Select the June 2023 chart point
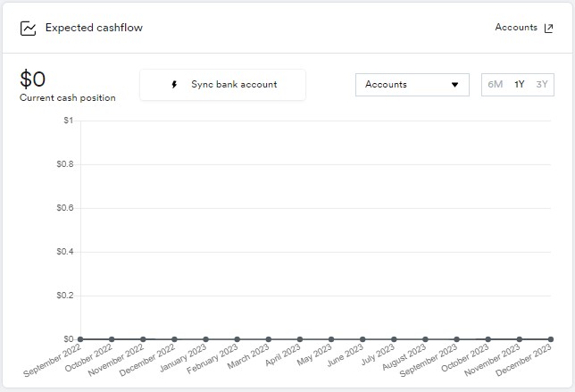 coord(362,339)
